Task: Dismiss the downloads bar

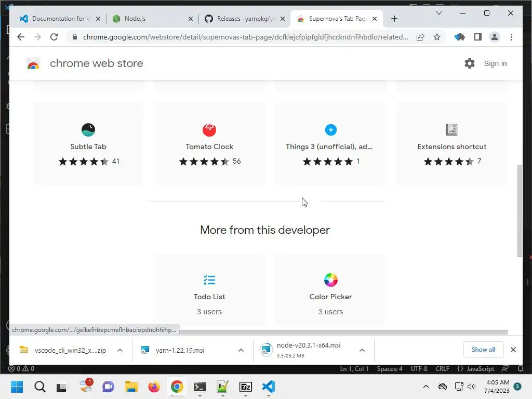Action: click(x=513, y=350)
